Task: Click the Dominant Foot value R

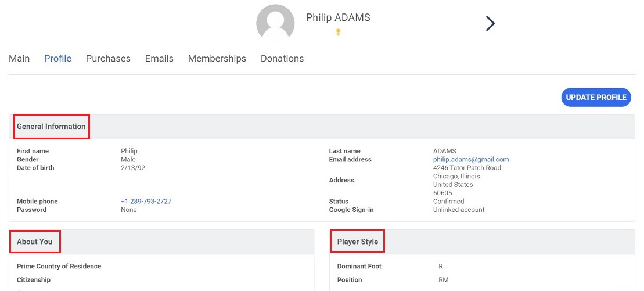Action: pyautogui.click(x=441, y=267)
